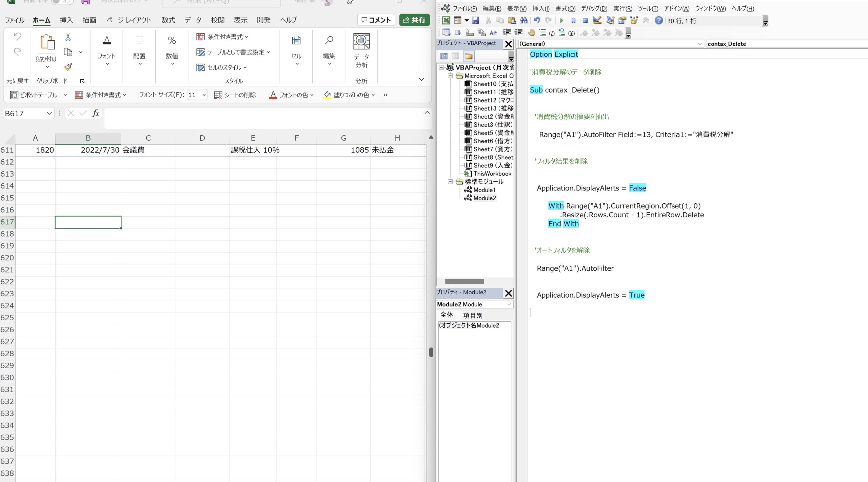Click the Find binoculars icon

tap(524, 21)
